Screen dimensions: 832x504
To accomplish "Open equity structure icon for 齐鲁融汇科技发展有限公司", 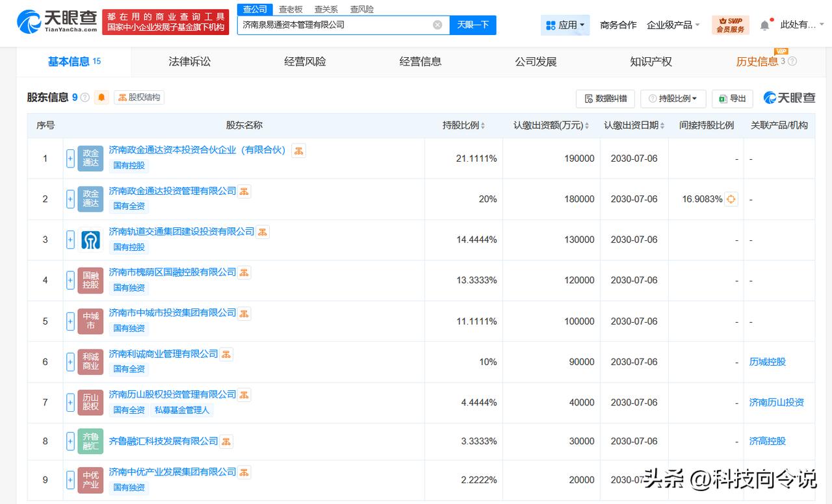I will (x=226, y=441).
